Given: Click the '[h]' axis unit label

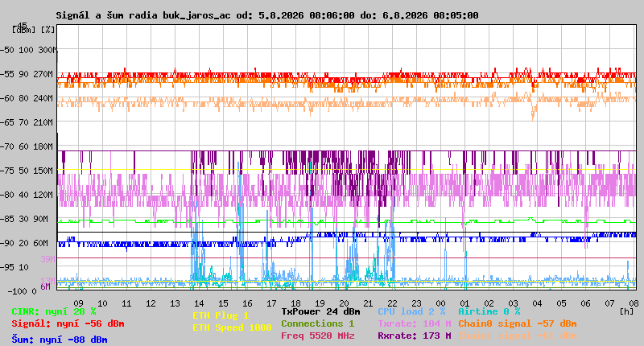Looking at the screenshot, I should tap(627, 311).
